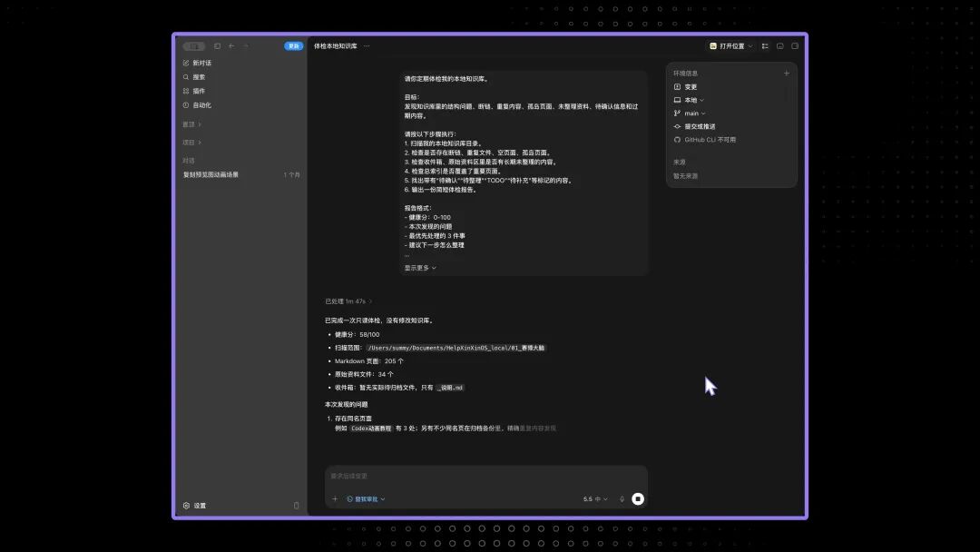
Task: Expand the 项目 projects section
Action: tap(191, 143)
